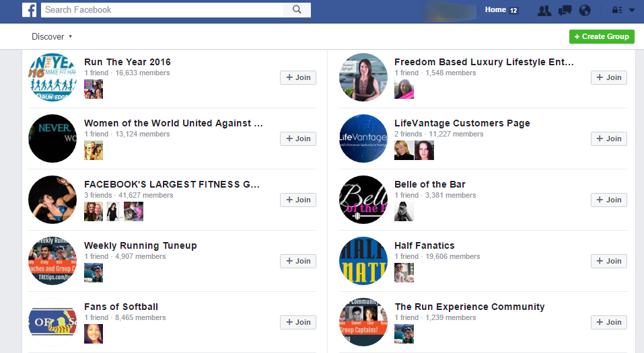The image size is (644, 353).
Task: Join the Weekly Running Tuneup group
Action: 298,261
